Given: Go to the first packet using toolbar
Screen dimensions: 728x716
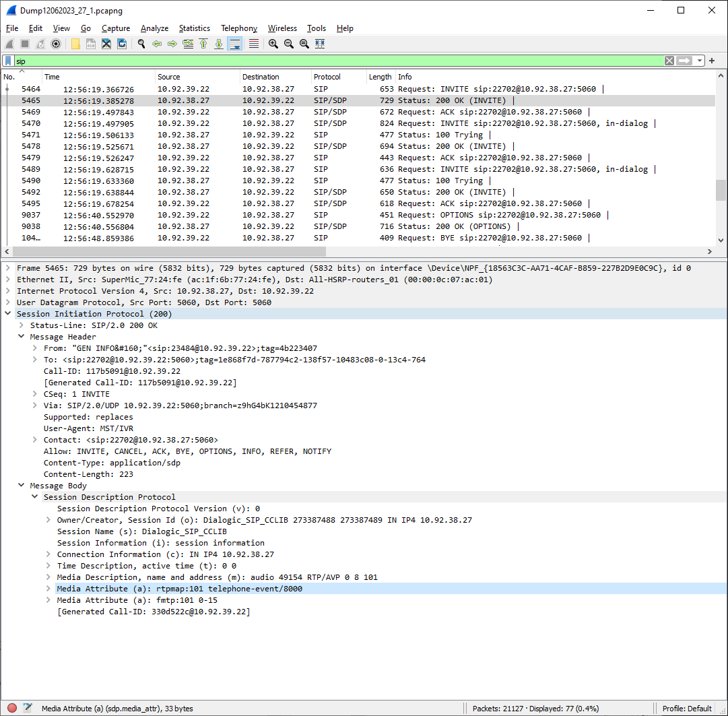Looking at the screenshot, I should (203, 44).
